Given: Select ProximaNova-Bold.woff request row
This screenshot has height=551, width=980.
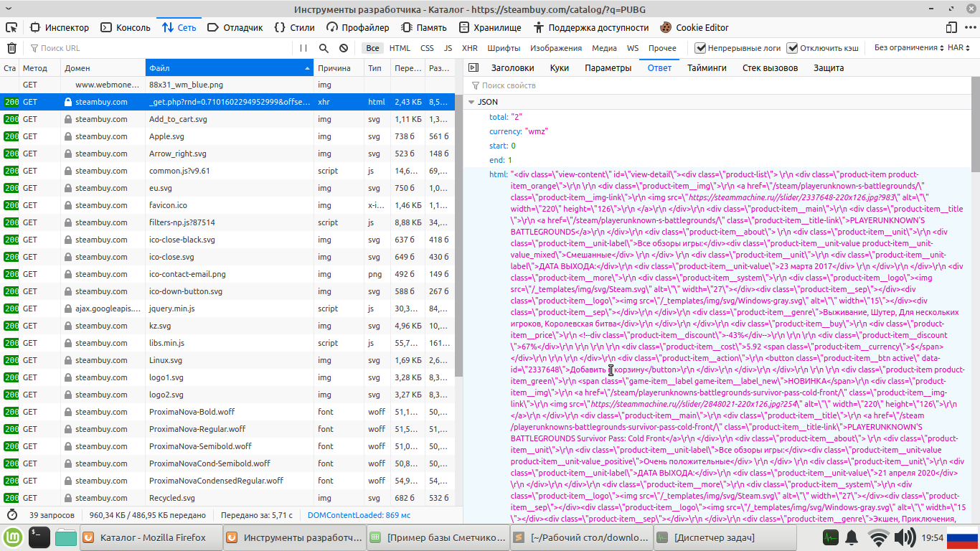Looking at the screenshot, I should click(227, 412).
